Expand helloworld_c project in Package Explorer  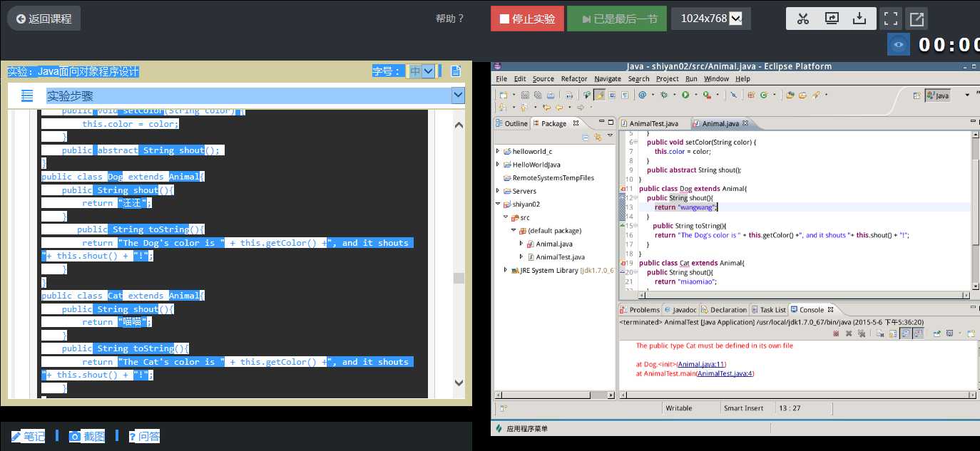pos(498,152)
